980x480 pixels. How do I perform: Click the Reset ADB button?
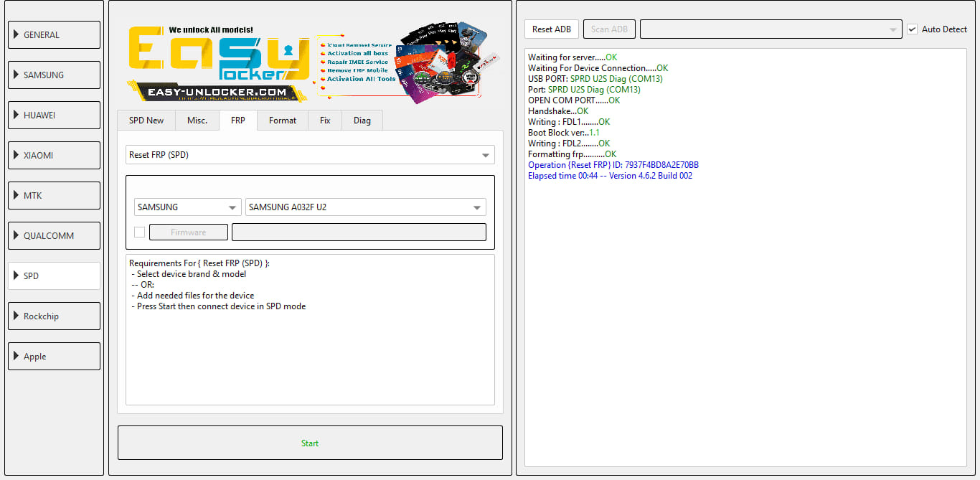552,29
